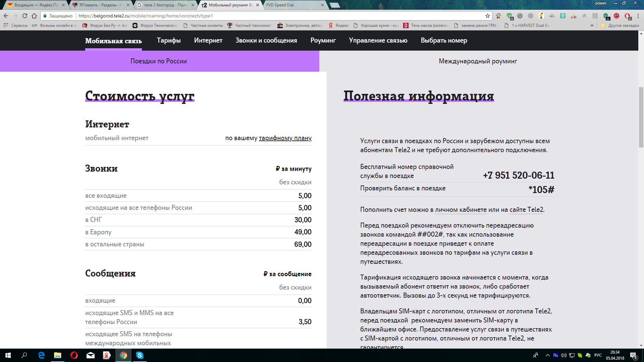Bookmark page with the star icon
The height and width of the screenshot is (362, 644).
(488, 16)
